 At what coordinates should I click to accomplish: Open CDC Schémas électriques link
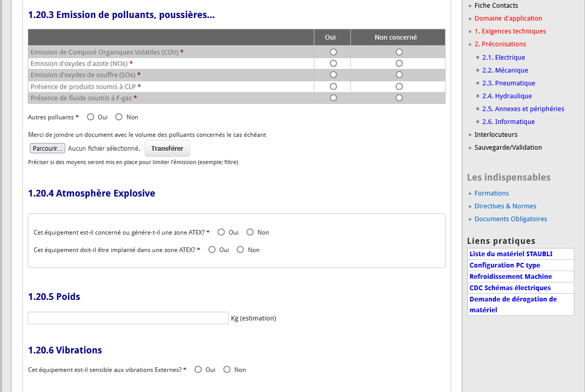click(x=510, y=288)
